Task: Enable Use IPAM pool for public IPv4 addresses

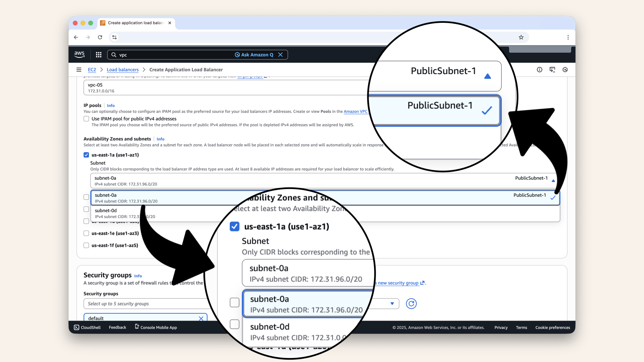Action: [x=86, y=119]
